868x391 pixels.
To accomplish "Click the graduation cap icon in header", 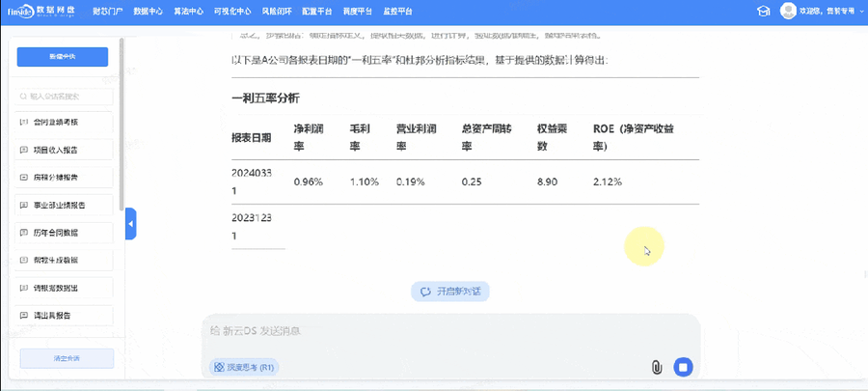I will (764, 11).
